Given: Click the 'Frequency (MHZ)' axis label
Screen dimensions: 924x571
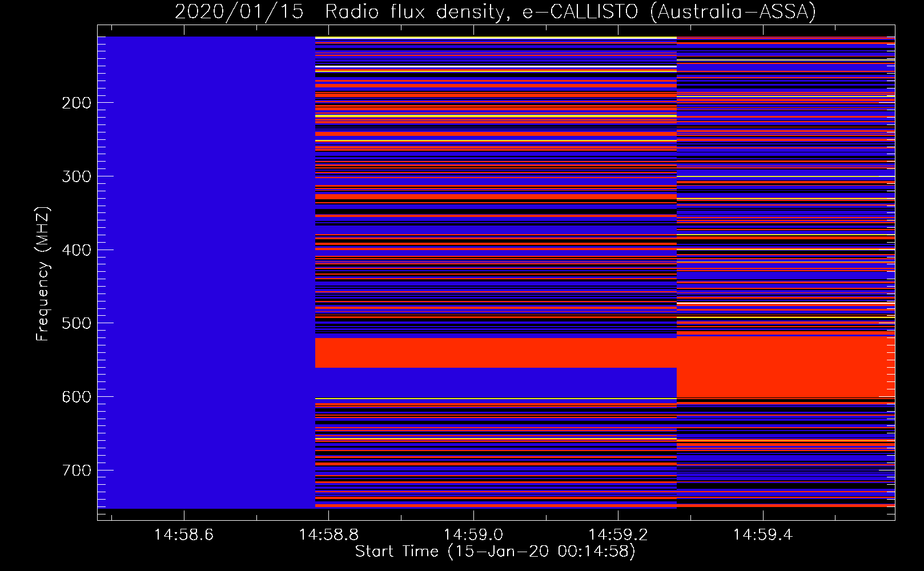Looking at the screenshot, I should [43, 274].
